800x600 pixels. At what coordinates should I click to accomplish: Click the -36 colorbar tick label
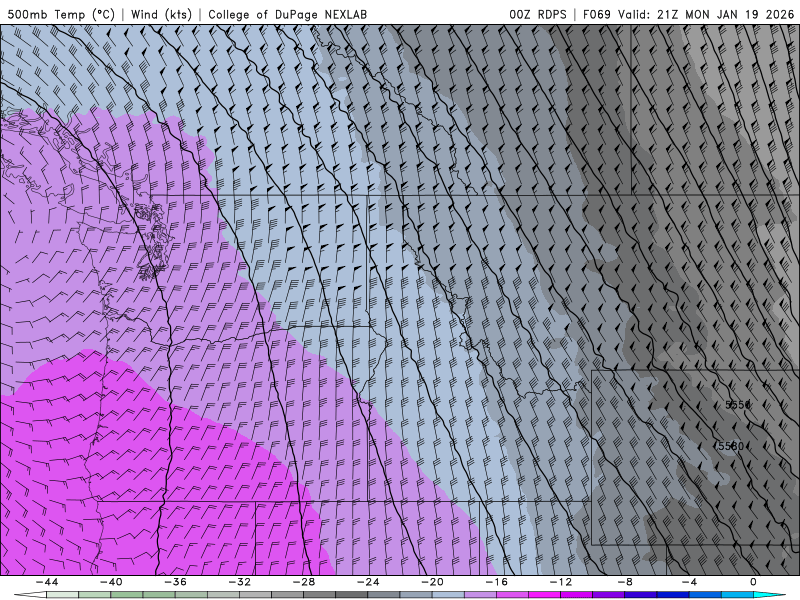(x=176, y=582)
